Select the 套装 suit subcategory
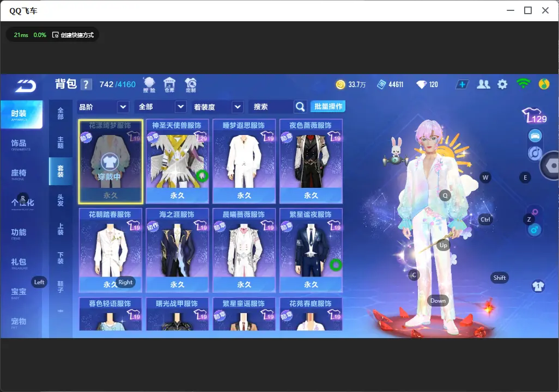 (x=60, y=171)
